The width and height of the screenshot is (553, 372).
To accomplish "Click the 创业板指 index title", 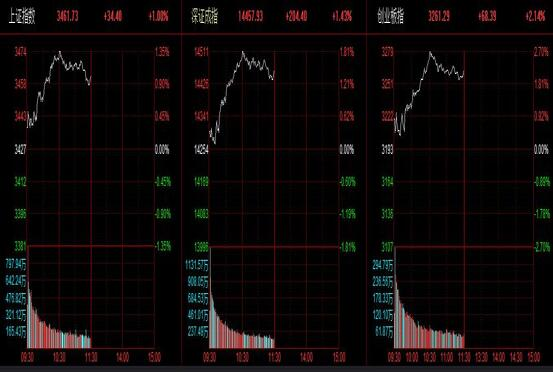I will tap(390, 17).
